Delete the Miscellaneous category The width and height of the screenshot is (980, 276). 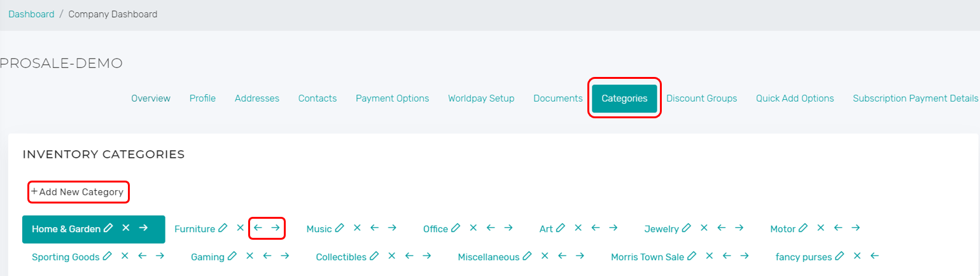545,256
